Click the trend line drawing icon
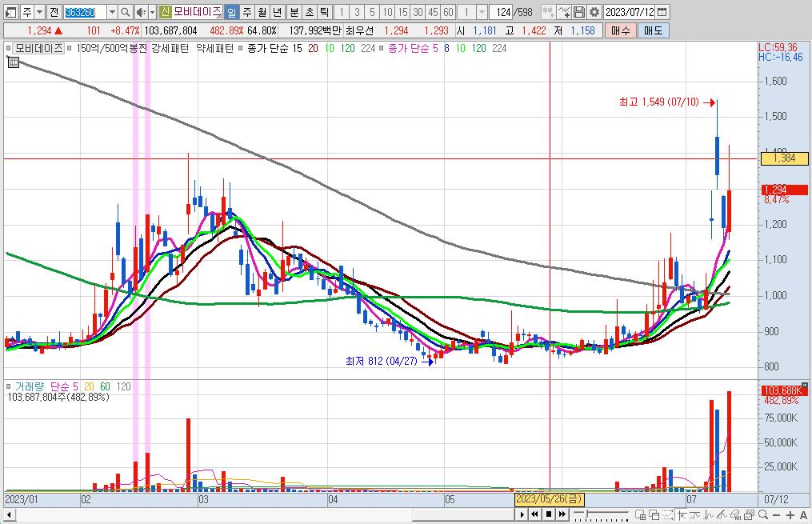812x524 pixels. (695, 514)
